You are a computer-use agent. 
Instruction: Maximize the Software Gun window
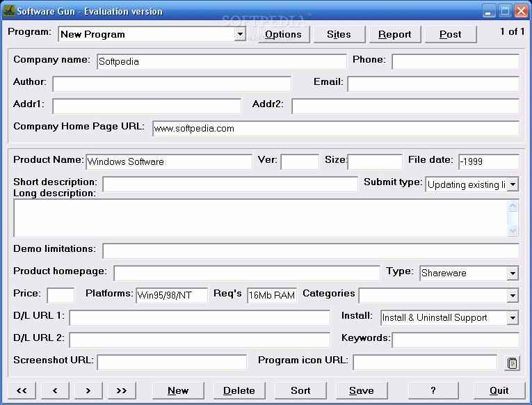click(505, 11)
